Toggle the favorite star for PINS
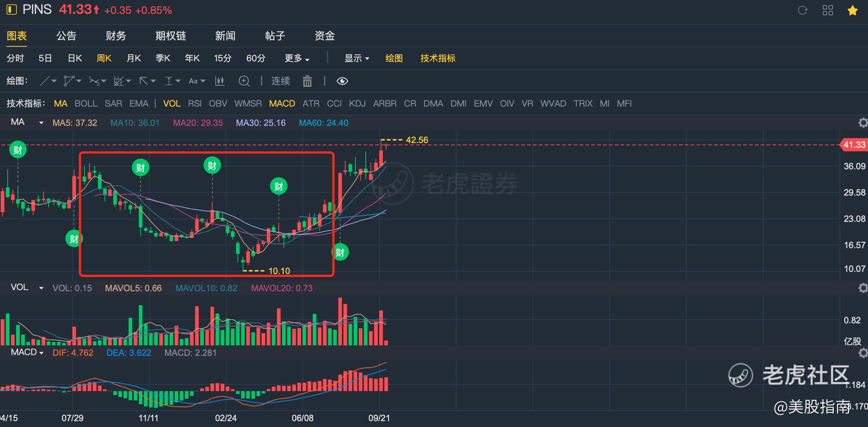The height and width of the screenshot is (427, 868). 853,11
